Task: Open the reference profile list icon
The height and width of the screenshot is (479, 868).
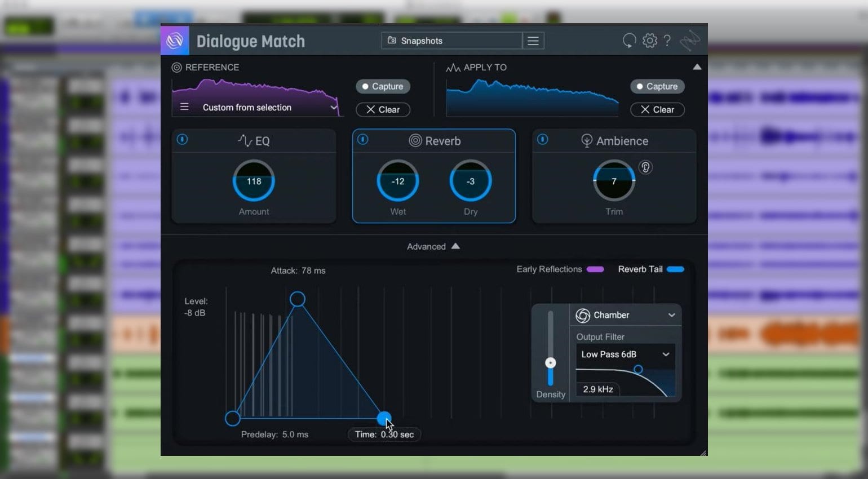Action: click(x=184, y=107)
